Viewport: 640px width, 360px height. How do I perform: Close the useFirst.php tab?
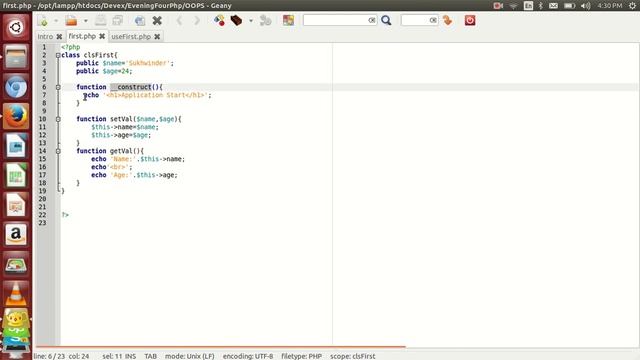(x=157, y=37)
